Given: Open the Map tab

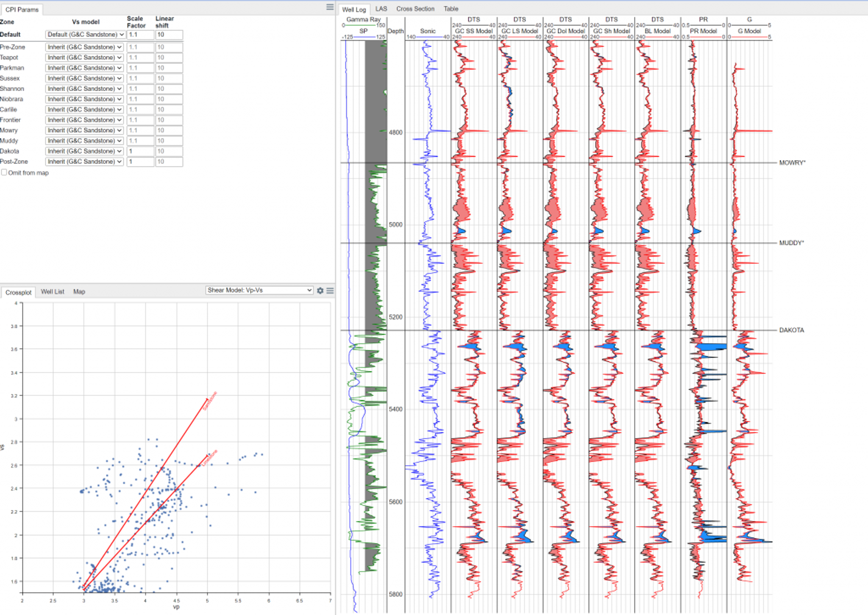Looking at the screenshot, I should [79, 292].
